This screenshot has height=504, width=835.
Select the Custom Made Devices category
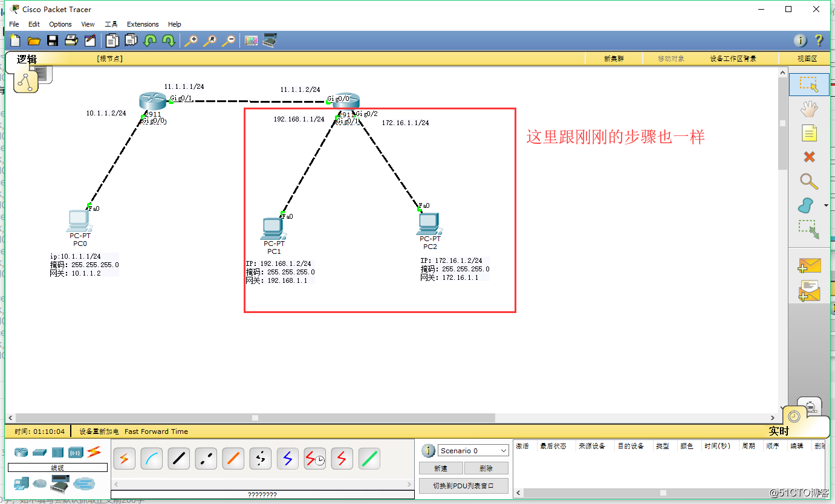pyautogui.click(x=60, y=483)
